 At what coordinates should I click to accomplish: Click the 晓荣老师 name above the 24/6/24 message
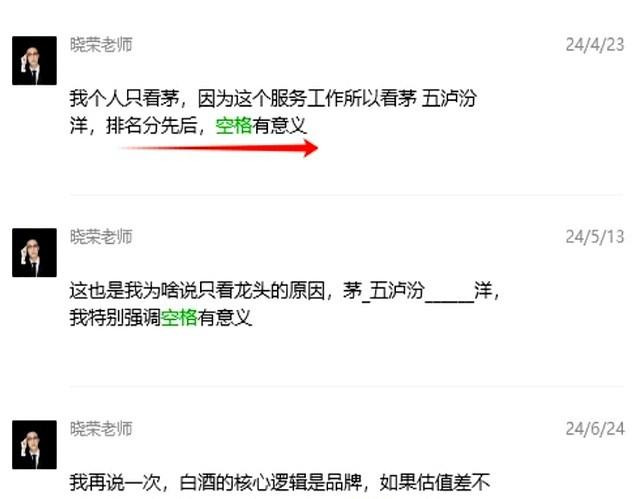[x=101, y=429]
